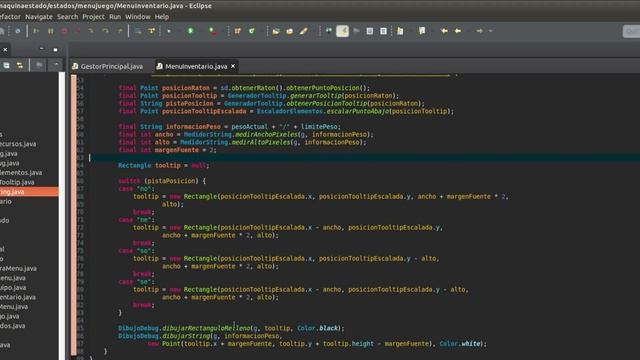Navigate Forward with the grey right arrow
The width and height of the screenshot is (640, 360).
[480, 31]
